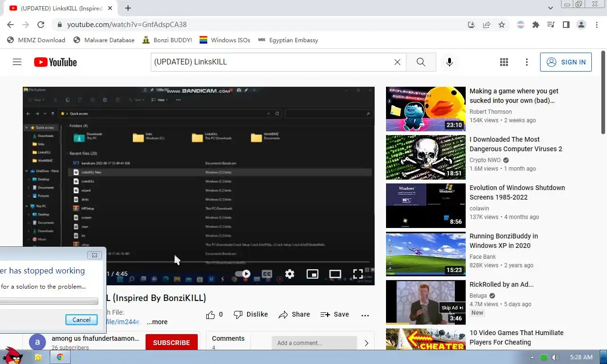Reload the page with the refresh icon

[x=41, y=25]
